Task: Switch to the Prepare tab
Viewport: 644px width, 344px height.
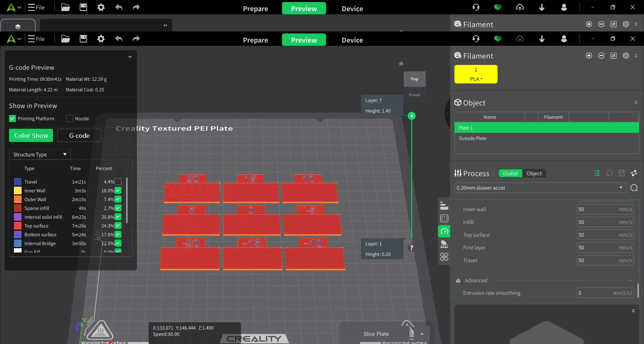Action: [x=255, y=40]
